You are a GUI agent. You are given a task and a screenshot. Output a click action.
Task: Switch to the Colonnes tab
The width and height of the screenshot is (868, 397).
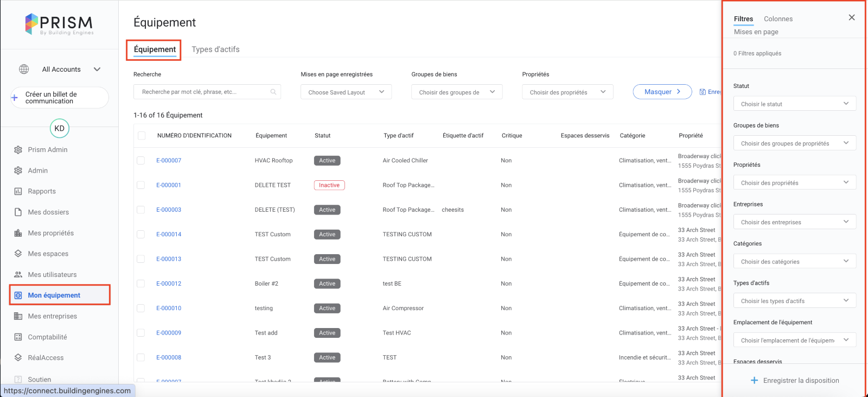coord(778,19)
